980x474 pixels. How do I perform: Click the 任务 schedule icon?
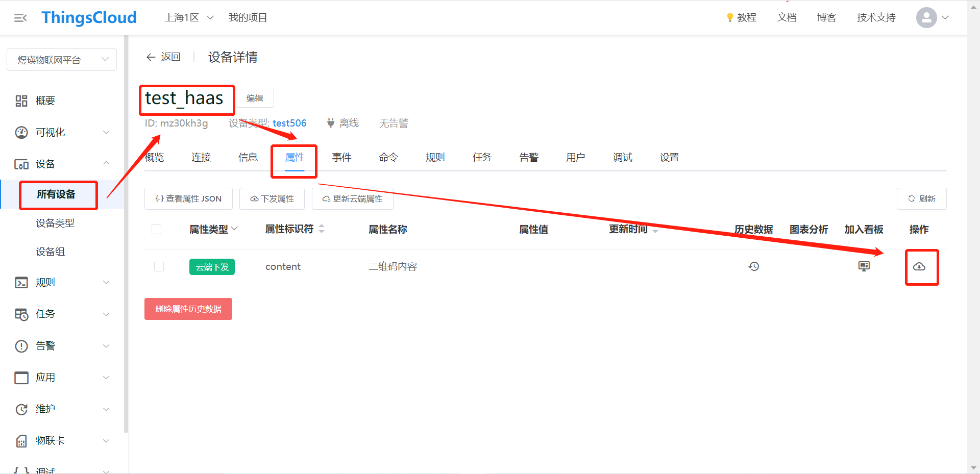(x=21, y=314)
